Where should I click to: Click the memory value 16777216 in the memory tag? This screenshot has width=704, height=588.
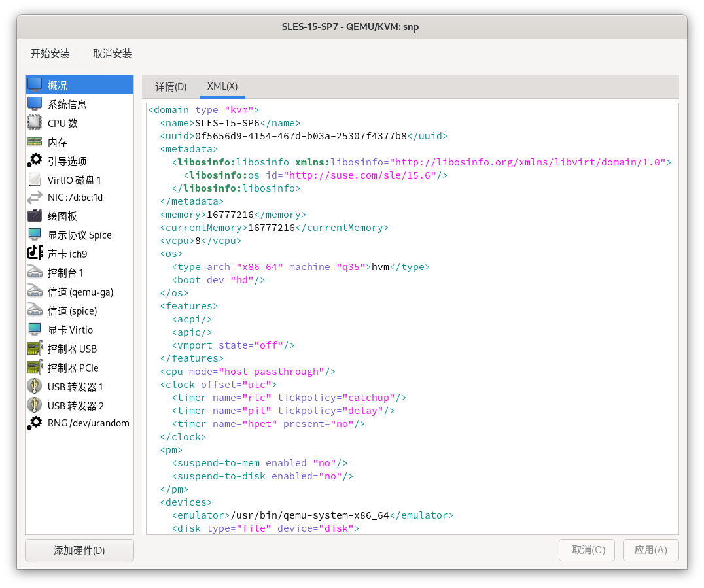point(230,215)
